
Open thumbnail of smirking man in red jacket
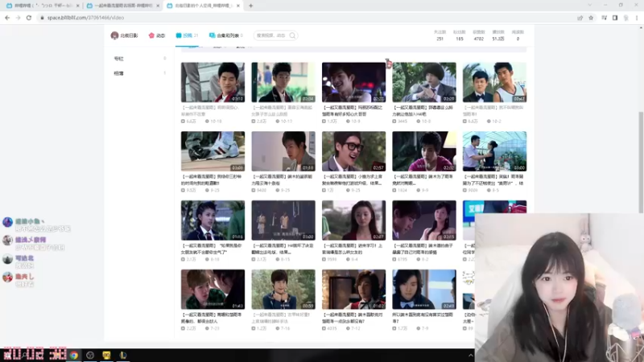pos(213,82)
